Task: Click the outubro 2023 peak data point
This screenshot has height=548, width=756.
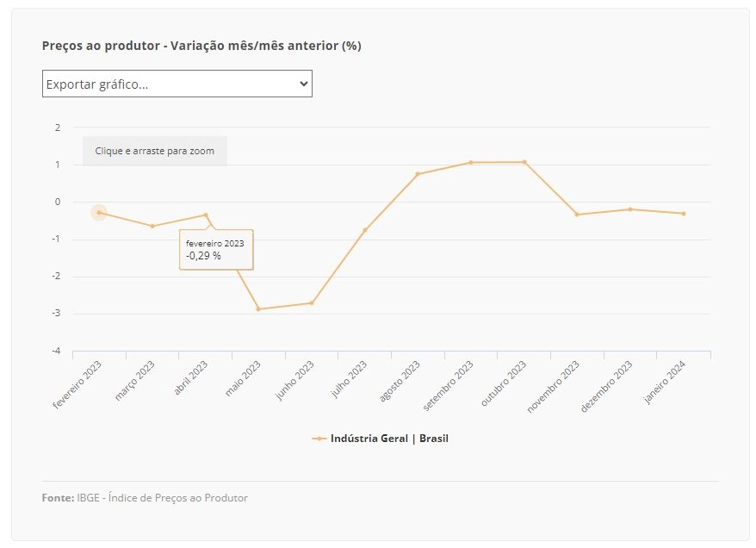Action: pyautogui.click(x=524, y=162)
